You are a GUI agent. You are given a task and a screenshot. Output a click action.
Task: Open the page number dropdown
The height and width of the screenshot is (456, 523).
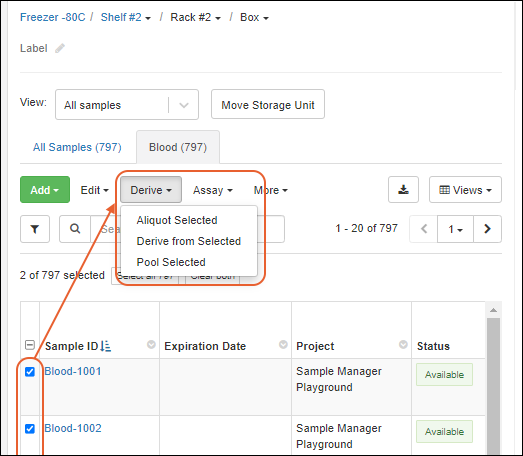click(x=455, y=229)
